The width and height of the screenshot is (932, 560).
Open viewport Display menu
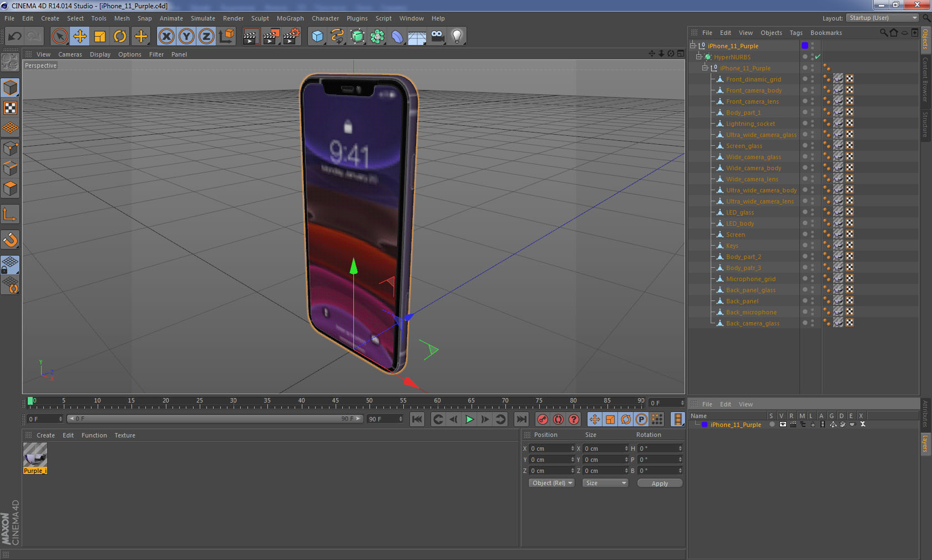pyautogui.click(x=100, y=54)
